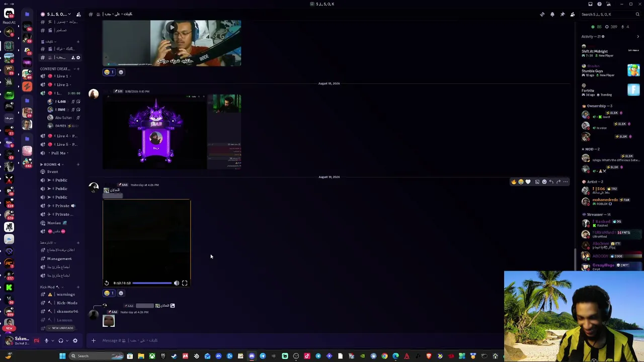Open the Stumble Guys game thumbnail
644x362 pixels.
[633, 70]
